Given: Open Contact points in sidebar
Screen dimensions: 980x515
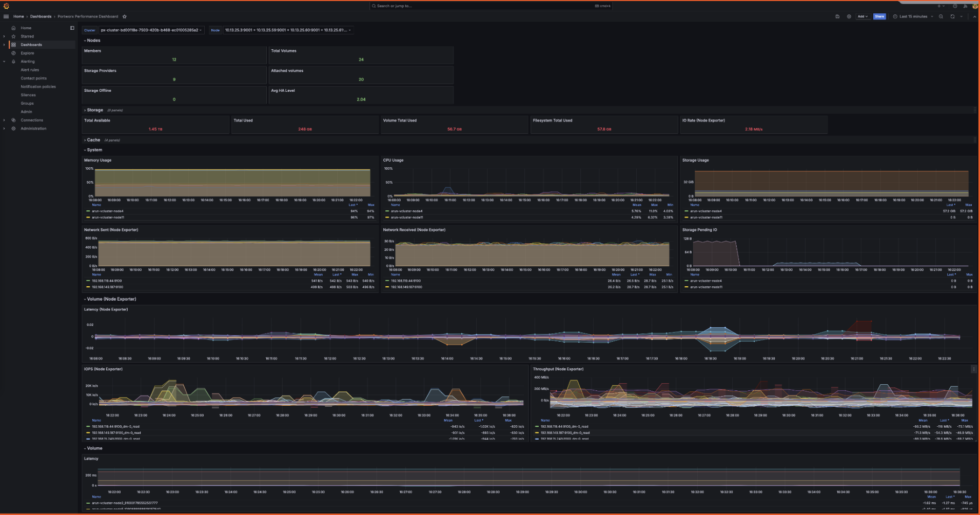Looking at the screenshot, I should point(33,78).
